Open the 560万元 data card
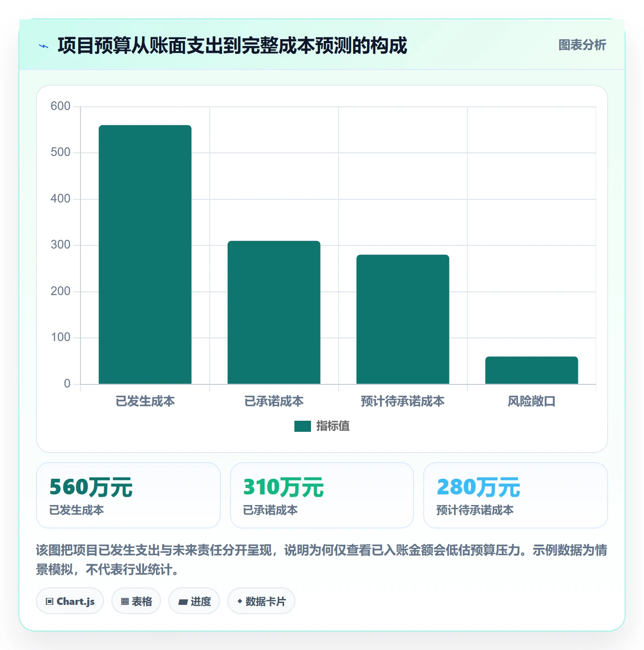 128,495
